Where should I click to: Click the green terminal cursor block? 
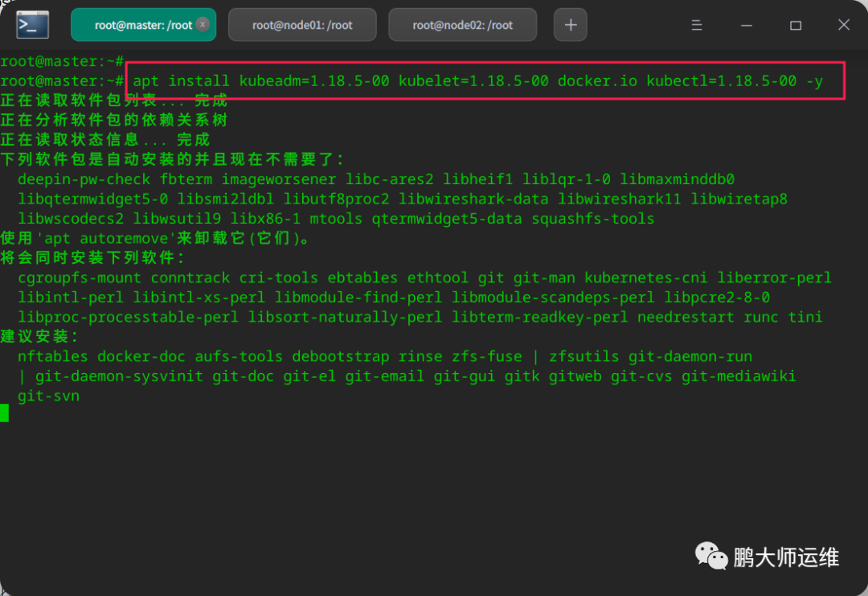coord(5,413)
